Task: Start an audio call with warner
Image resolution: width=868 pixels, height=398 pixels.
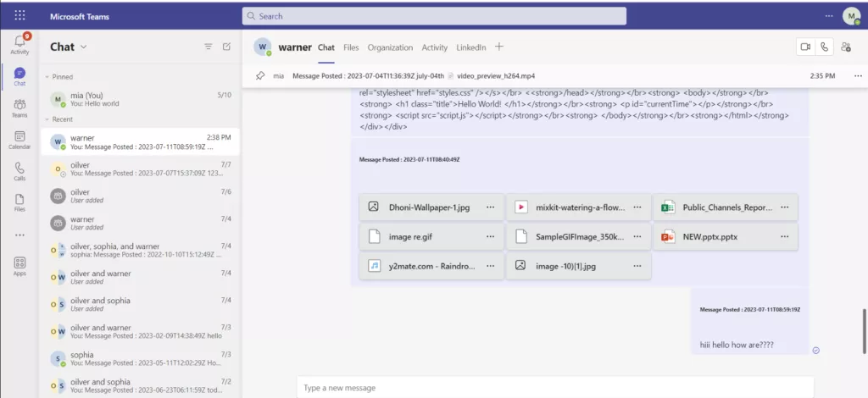Action: coord(824,47)
